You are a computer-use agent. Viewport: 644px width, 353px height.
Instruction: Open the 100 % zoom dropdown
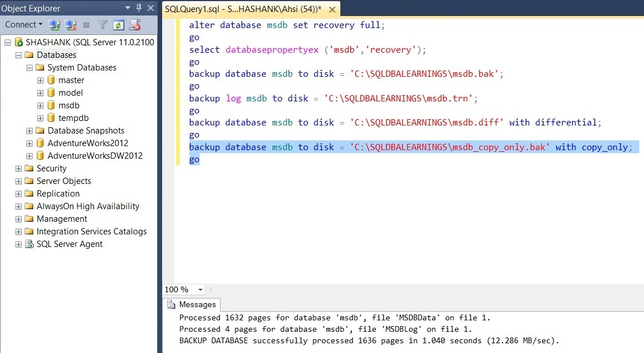(x=200, y=290)
